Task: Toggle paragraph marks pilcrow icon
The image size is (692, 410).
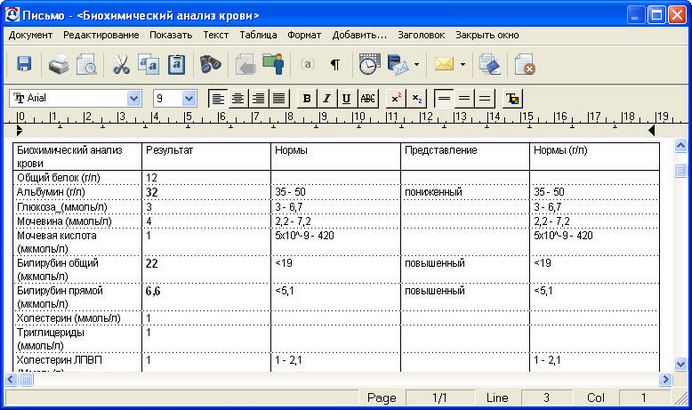Action: 335,65
